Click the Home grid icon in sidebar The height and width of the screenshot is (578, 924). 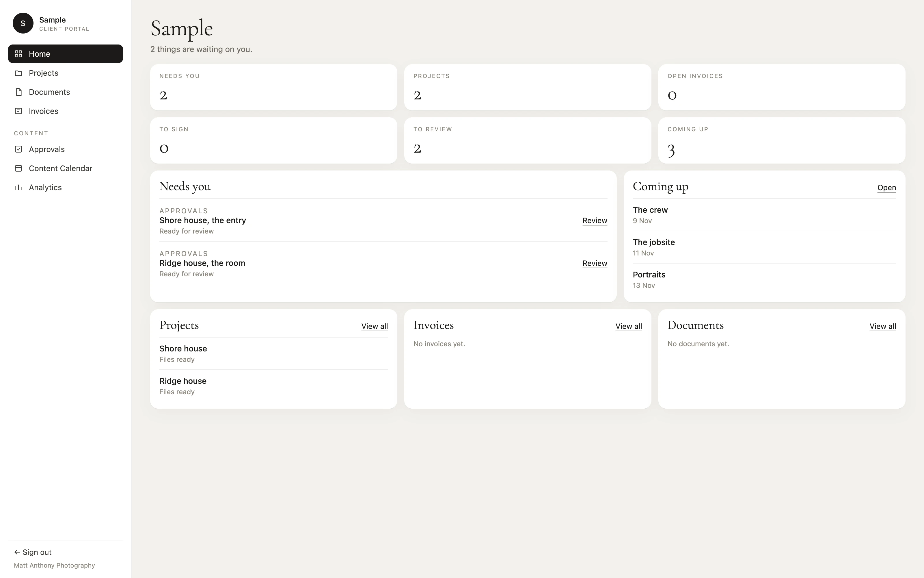coord(18,54)
